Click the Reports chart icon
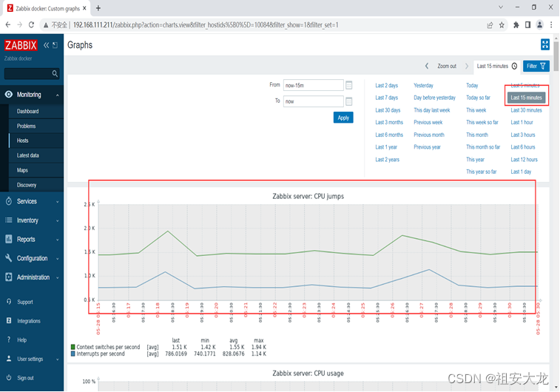Viewport: 560px width, 392px height. tap(9, 239)
